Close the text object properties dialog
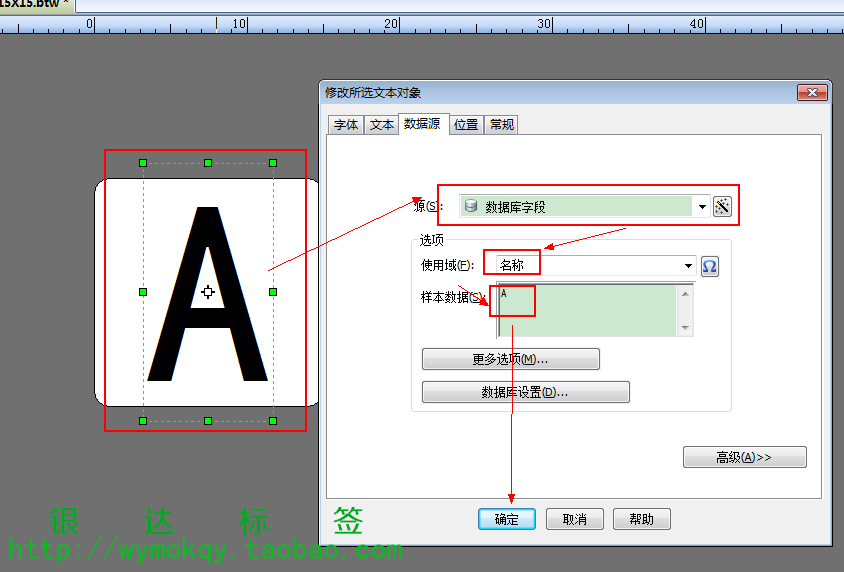This screenshot has height=572, width=844. (x=812, y=93)
